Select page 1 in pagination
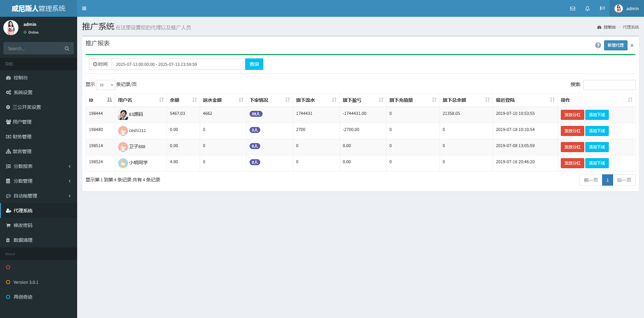644x318 pixels. tap(607, 180)
